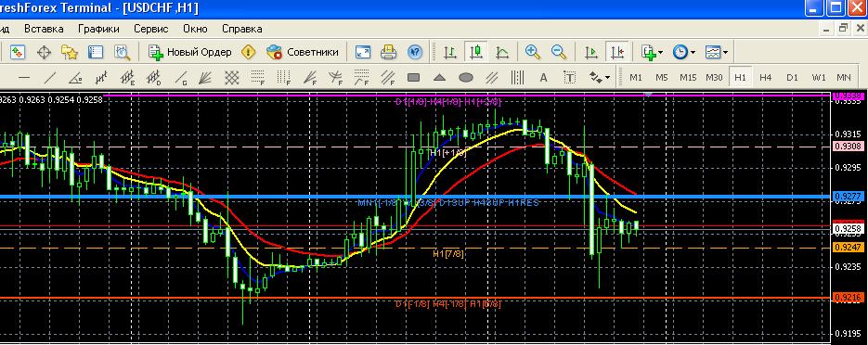Switch to M30 timeframe

point(714,77)
